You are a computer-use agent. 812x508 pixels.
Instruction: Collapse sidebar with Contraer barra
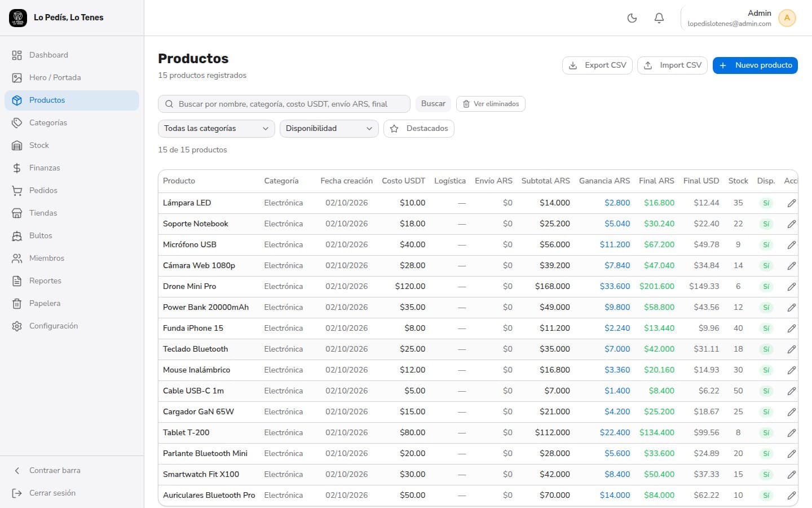click(72, 470)
